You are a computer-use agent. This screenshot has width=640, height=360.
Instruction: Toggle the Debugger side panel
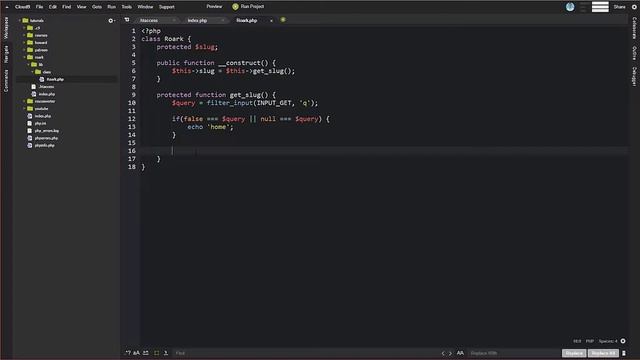point(634,77)
